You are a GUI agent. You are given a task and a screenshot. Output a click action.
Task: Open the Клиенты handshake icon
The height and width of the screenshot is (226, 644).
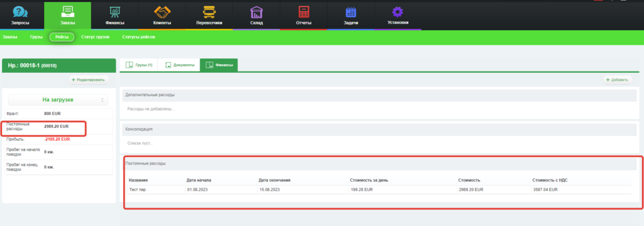pyautogui.click(x=162, y=12)
